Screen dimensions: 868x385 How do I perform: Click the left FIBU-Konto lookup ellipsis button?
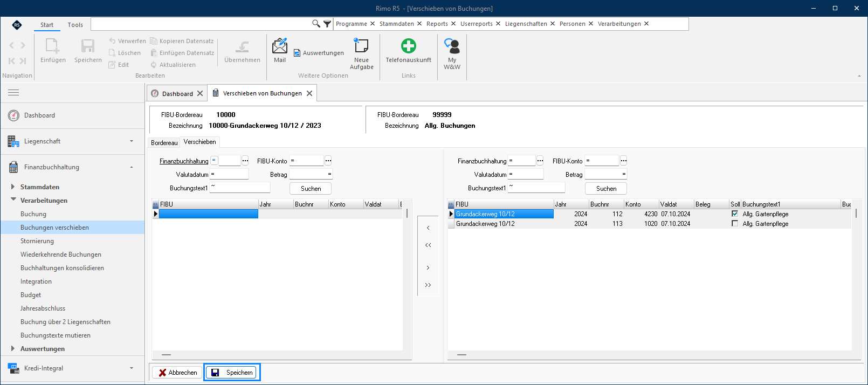pos(328,161)
